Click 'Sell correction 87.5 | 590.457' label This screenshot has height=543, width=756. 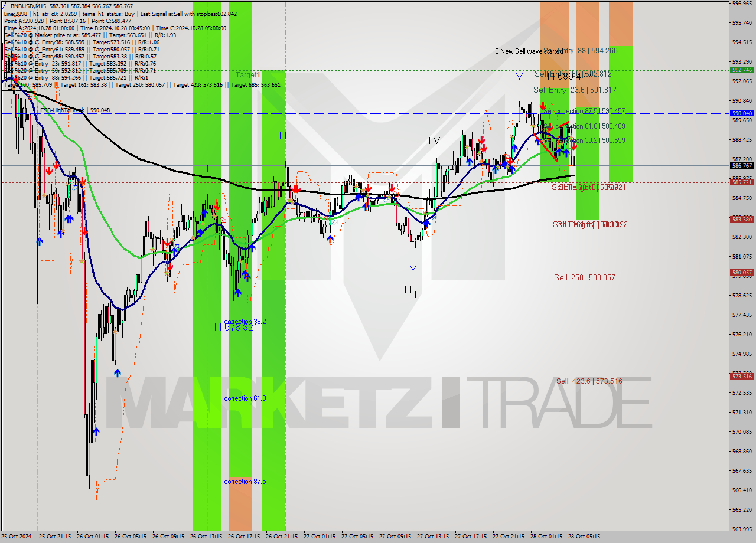coord(584,111)
